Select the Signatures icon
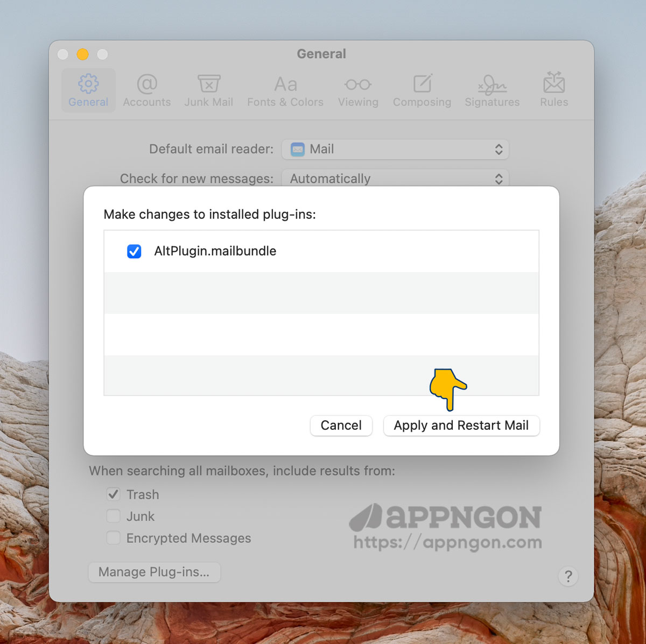The image size is (646, 644). point(492,84)
